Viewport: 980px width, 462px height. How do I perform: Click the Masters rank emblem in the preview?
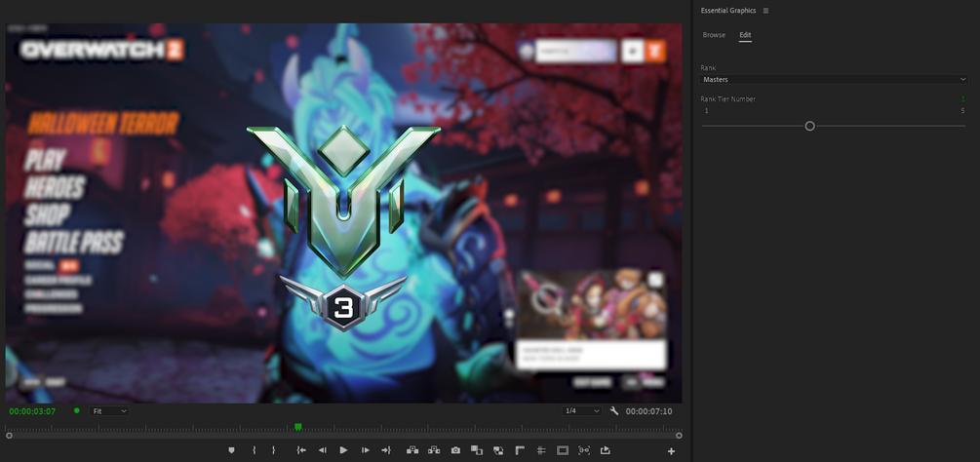pos(344,201)
